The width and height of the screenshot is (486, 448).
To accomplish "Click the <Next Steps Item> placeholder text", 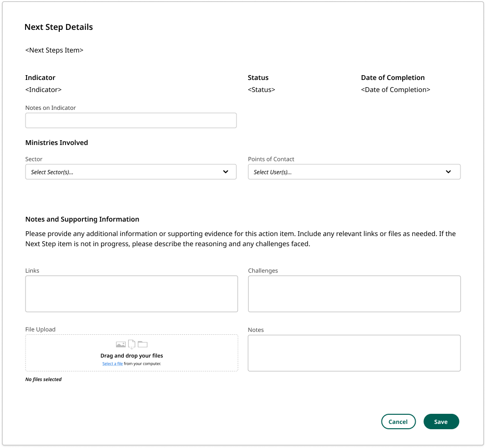I will click(54, 50).
